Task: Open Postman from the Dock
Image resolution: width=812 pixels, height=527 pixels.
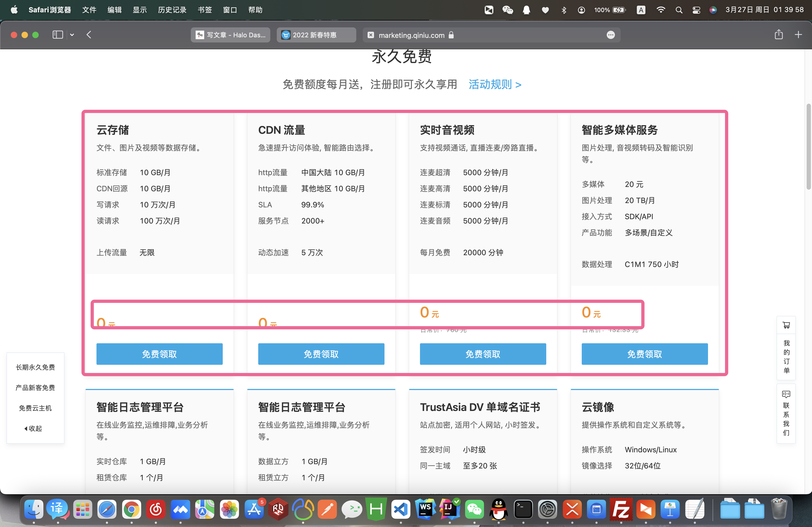Action: [327, 510]
